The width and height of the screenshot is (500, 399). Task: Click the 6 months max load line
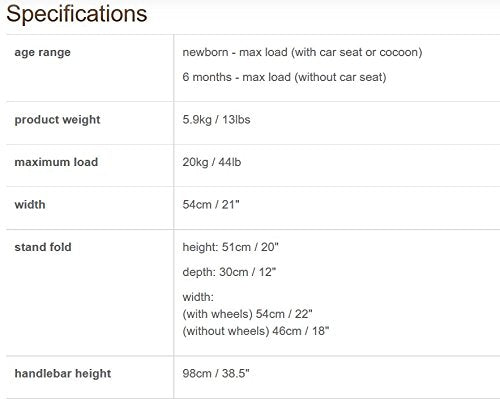[x=284, y=77]
